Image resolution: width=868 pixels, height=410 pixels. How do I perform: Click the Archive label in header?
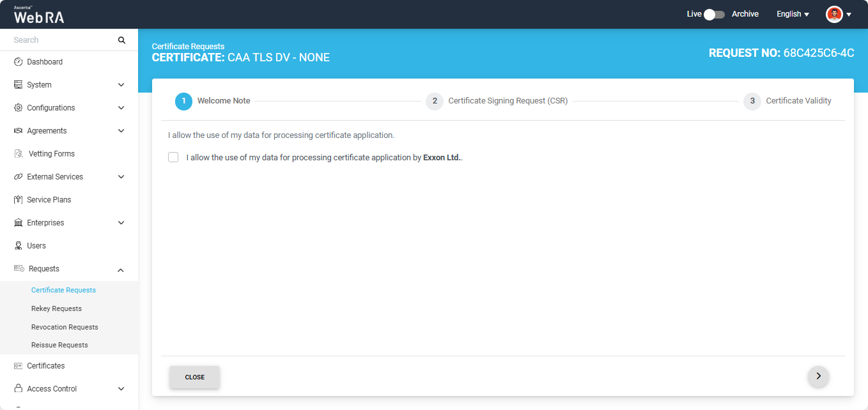click(745, 14)
